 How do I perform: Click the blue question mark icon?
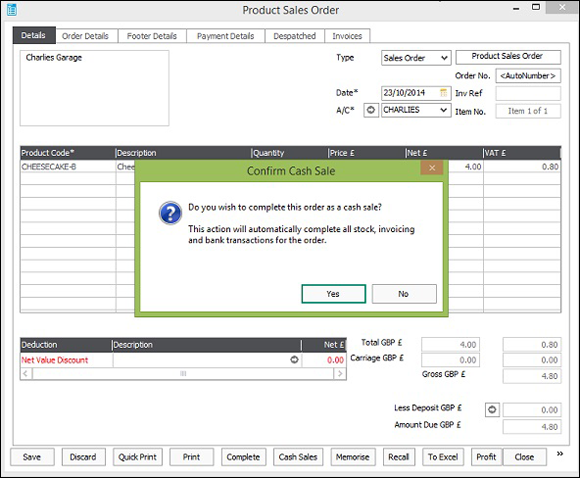point(170,213)
